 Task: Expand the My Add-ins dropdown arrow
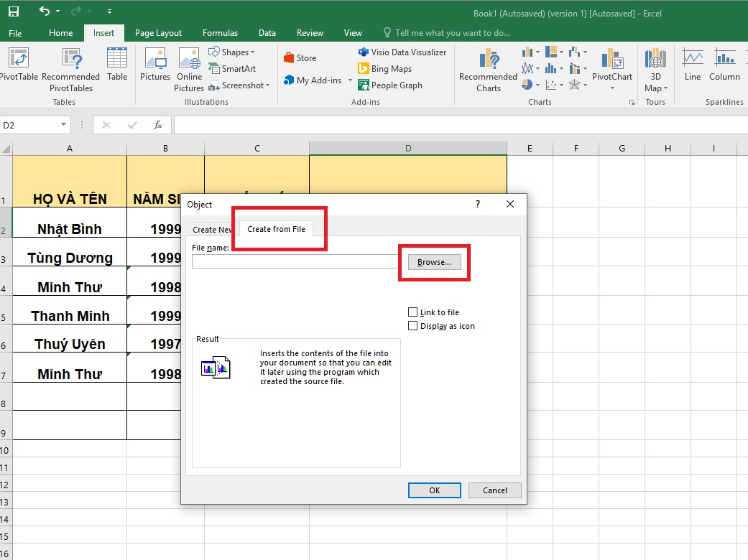tap(350, 80)
